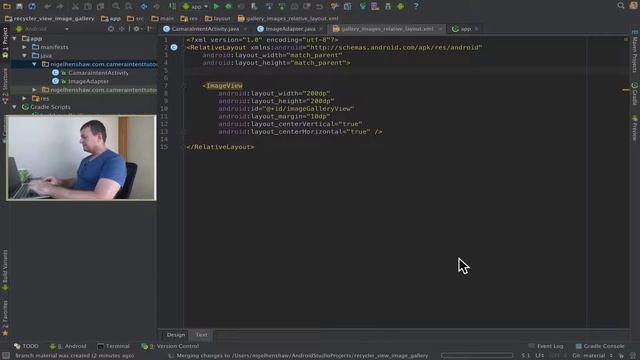The image size is (640, 360).
Task: Expand the manifests folder
Action: [x=24, y=47]
